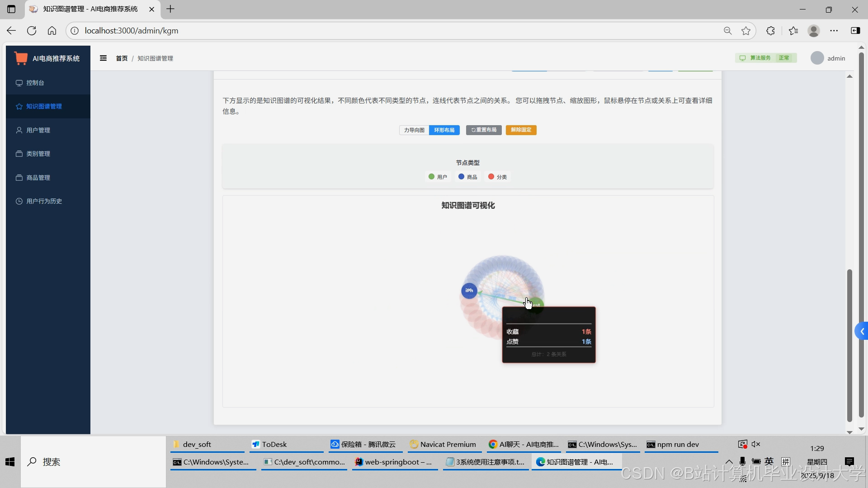Collapse sidebar with the hamburger menu icon
The image size is (868, 488).
103,58
